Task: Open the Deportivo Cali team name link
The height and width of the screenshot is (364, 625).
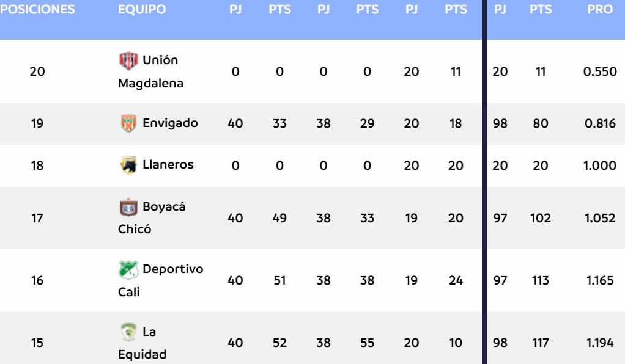Action: tap(161, 280)
